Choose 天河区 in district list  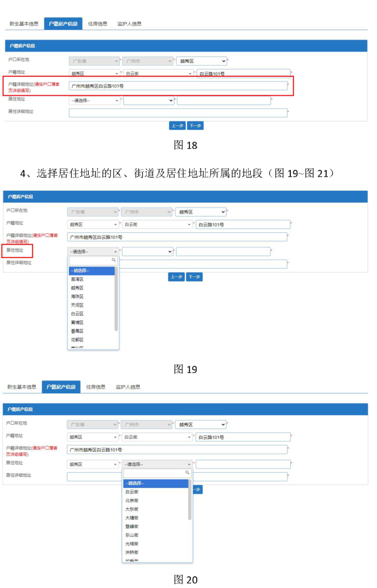pyautogui.click(x=92, y=305)
